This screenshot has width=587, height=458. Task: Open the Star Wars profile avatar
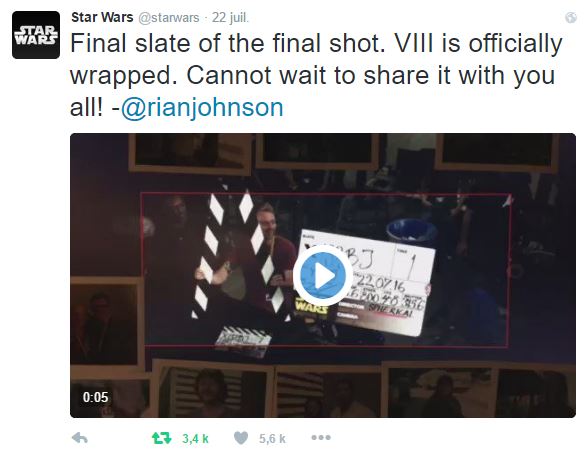36,35
